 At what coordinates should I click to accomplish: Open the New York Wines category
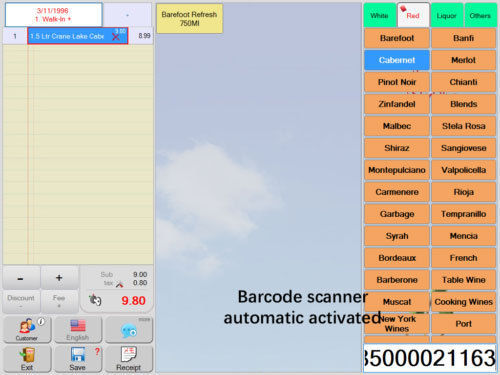click(397, 324)
